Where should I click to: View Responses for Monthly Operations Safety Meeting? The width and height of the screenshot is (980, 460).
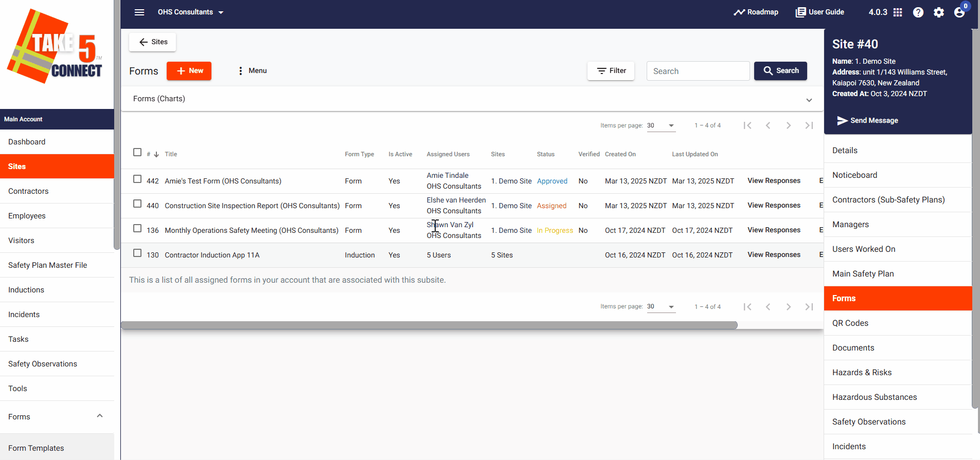coord(774,230)
